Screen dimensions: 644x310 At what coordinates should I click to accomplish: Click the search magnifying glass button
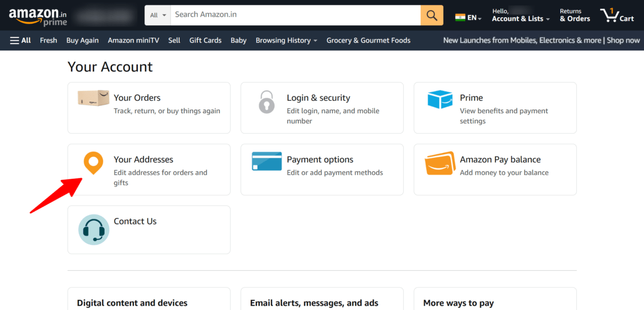[431, 15]
